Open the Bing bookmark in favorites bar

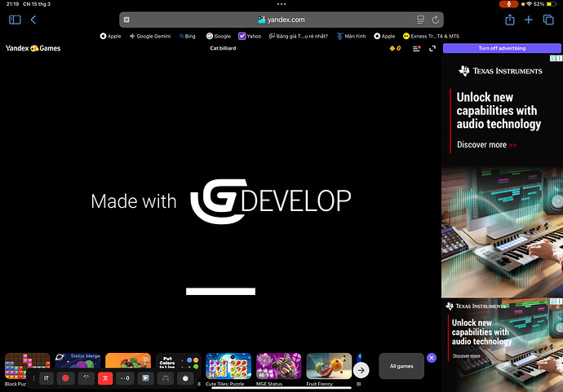[x=186, y=36]
